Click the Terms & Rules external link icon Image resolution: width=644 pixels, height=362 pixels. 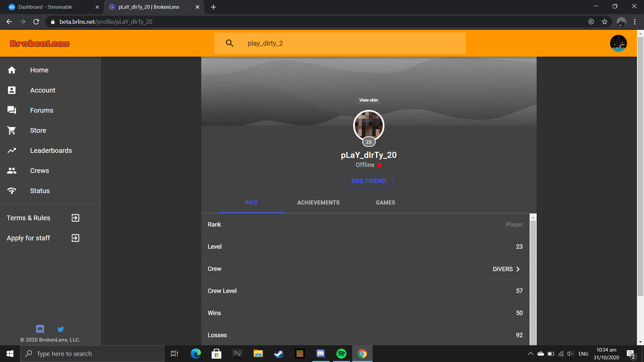75,218
